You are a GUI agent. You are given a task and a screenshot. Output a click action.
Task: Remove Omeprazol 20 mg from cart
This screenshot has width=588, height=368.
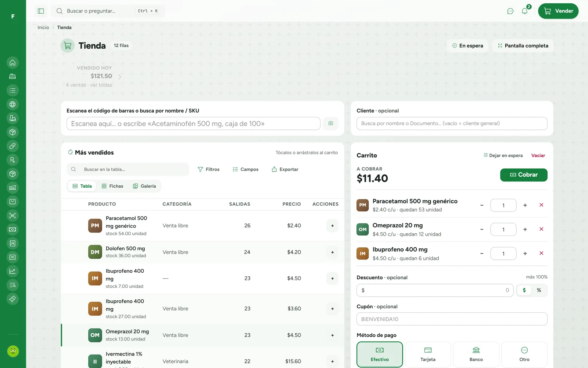[x=541, y=229]
